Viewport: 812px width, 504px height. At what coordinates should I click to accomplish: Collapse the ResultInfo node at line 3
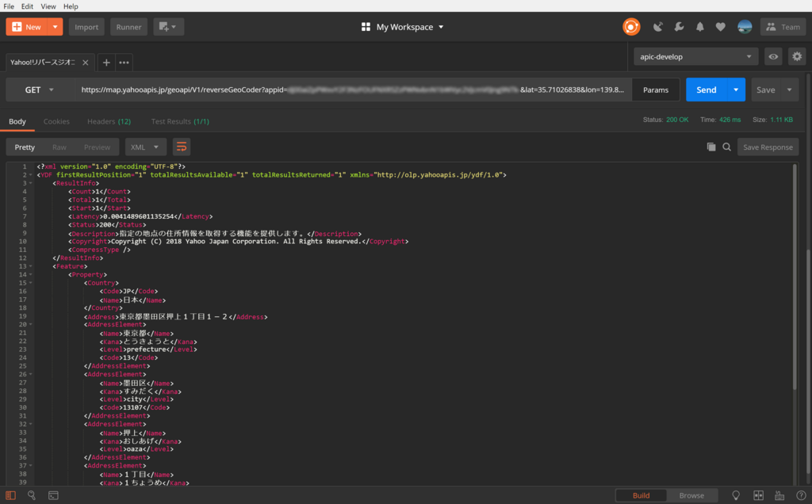coord(31,183)
